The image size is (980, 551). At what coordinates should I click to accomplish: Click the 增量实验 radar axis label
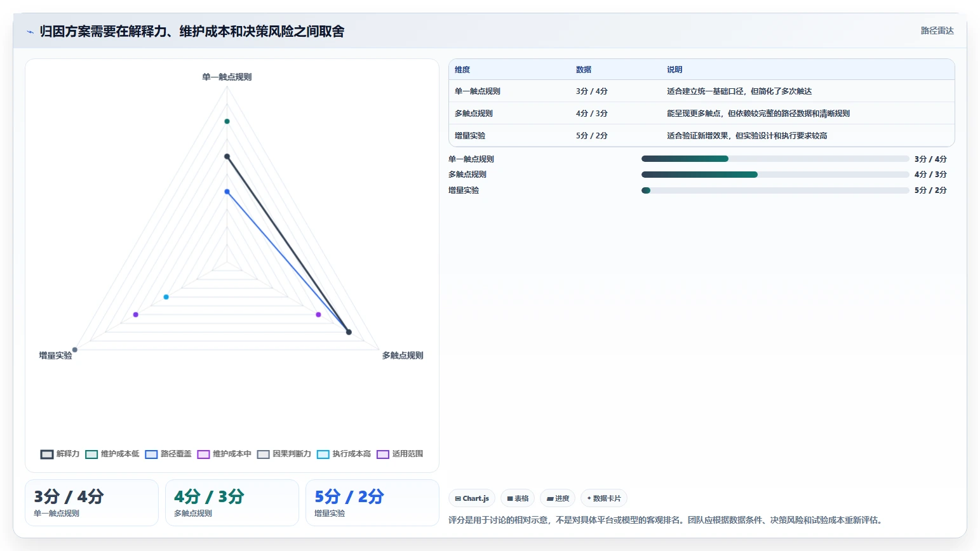pyautogui.click(x=56, y=355)
